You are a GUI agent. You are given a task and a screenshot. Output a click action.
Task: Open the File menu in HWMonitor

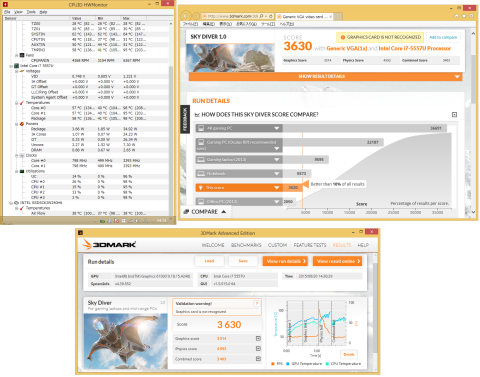tap(7, 12)
